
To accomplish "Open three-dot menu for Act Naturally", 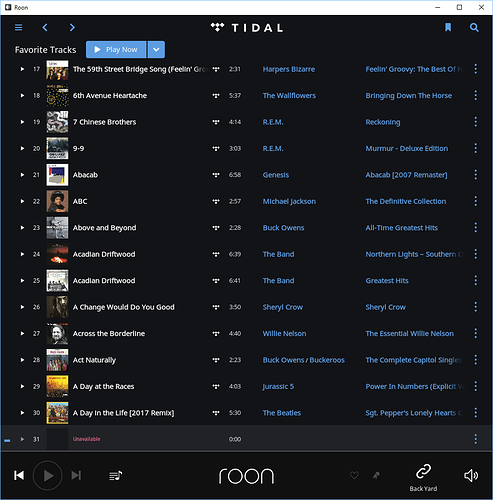I will [476, 360].
